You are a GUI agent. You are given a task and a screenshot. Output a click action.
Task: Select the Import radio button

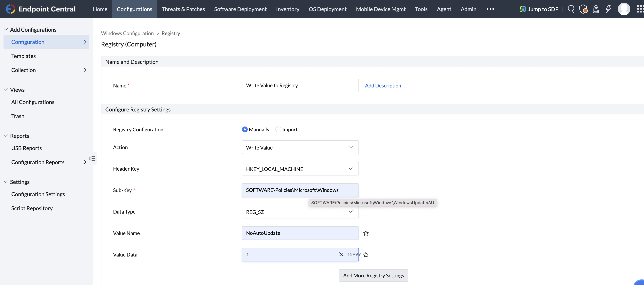click(278, 129)
